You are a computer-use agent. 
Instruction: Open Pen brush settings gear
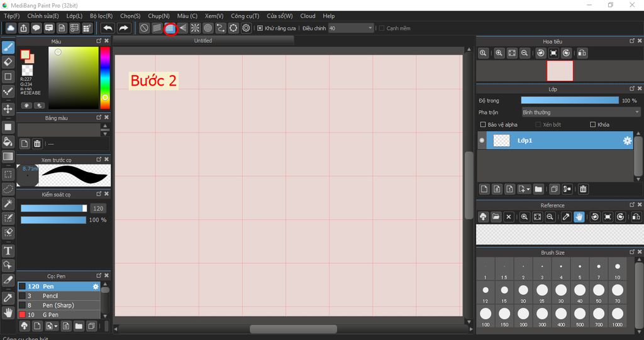(x=96, y=286)
